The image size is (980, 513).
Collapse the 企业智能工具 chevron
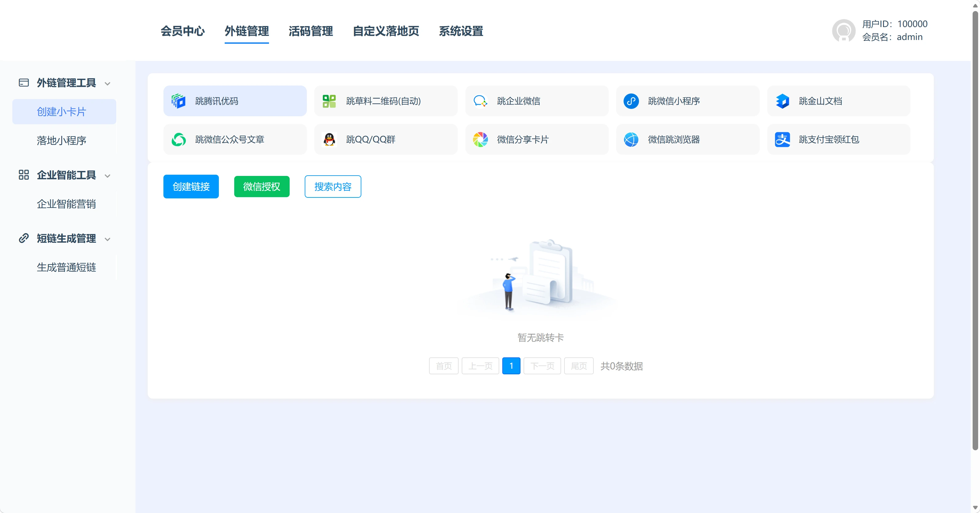(108, 176)
